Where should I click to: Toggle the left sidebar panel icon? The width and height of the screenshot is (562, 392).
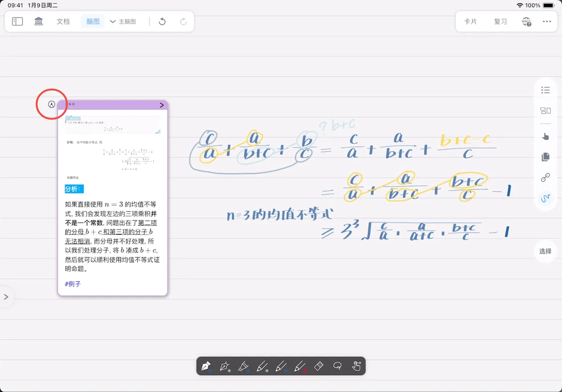17,22
